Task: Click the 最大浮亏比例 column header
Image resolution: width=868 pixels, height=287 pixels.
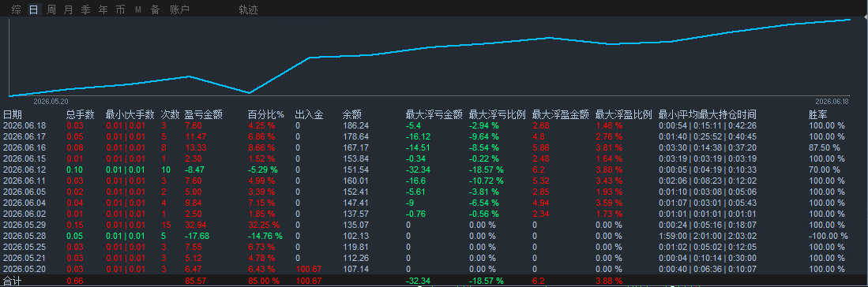Action: pyautogui.click(x=497, y=114)
